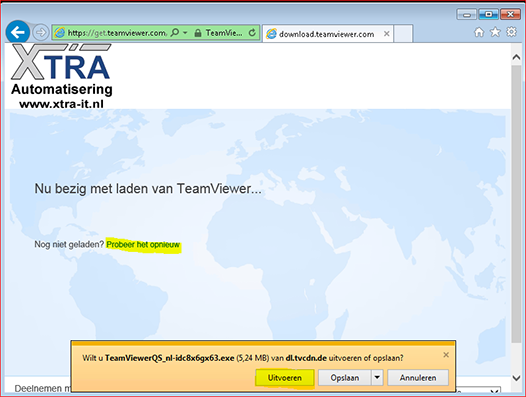Open the address bar dropdown arrow
The height and width of the screenshot is (397, 526).
pyautogui.click(x=185, y=33)
